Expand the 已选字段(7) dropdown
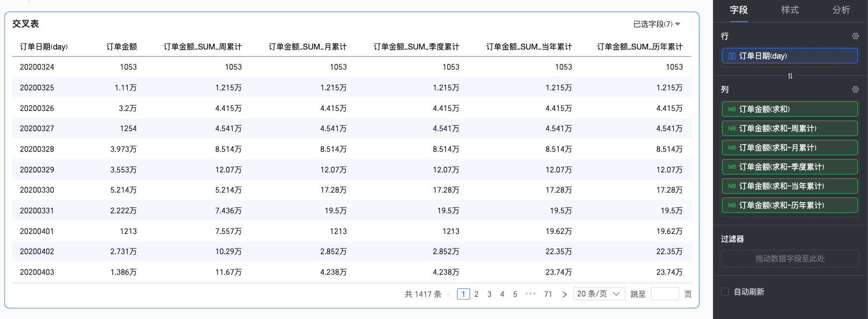The width and height of the screenshot is (868, 319). click(x=656, y=24)
